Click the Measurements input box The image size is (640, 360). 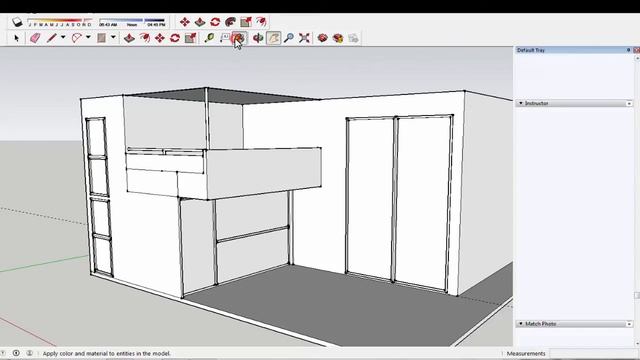[593, 353]
